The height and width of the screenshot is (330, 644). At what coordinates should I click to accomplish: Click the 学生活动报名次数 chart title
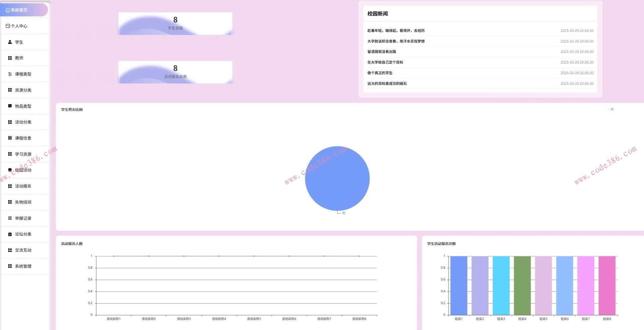coord(441,244)
